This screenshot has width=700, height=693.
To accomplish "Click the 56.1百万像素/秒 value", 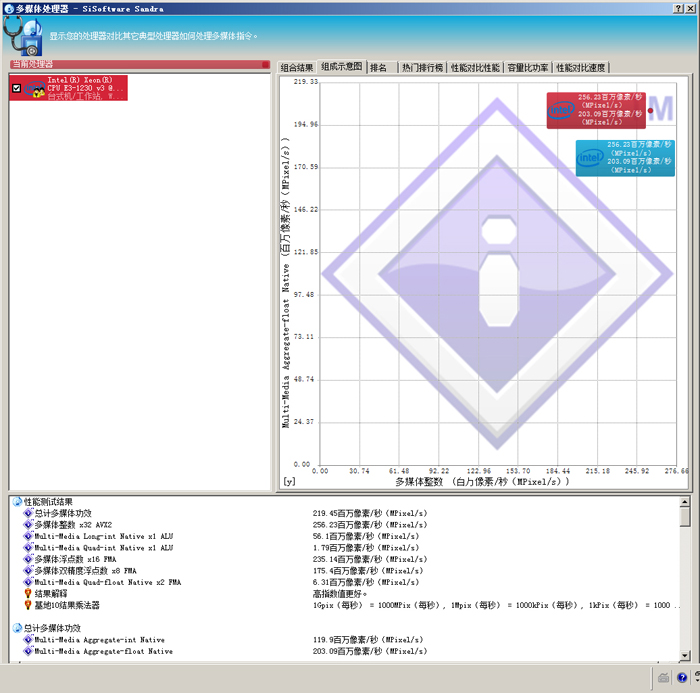I will click(366, 536).
